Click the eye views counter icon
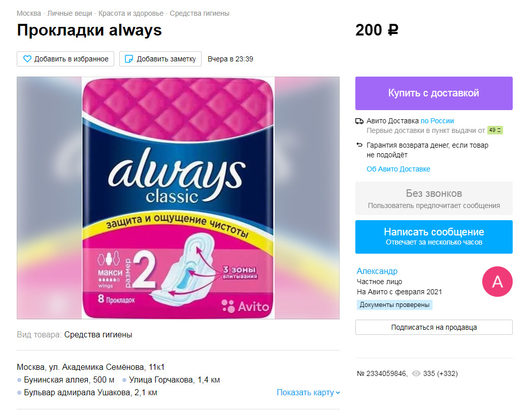This screenshot has width=532, height=414. click(416, 373)
